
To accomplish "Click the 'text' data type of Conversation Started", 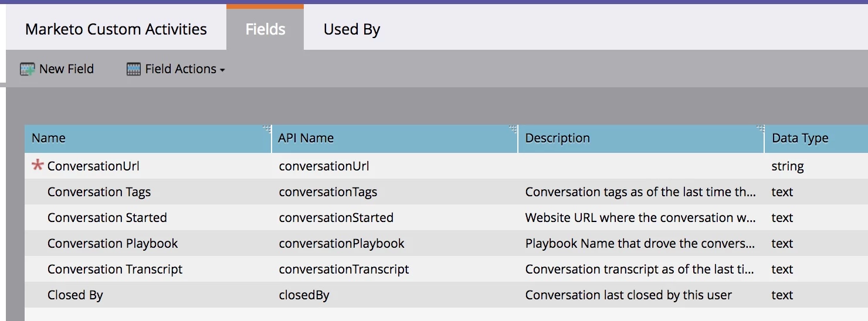I will tap(782, 218).
